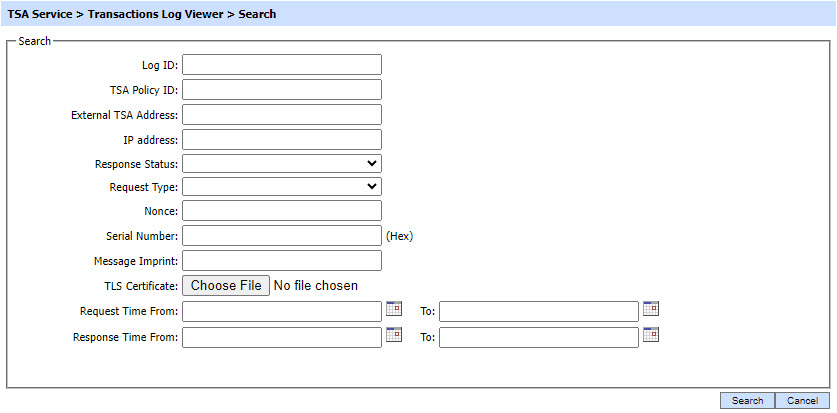Viewport: 837px width, 413px height.
Task: Expand the Request Type dropdown
Action: pyautogui.click(x=282, y=186)
